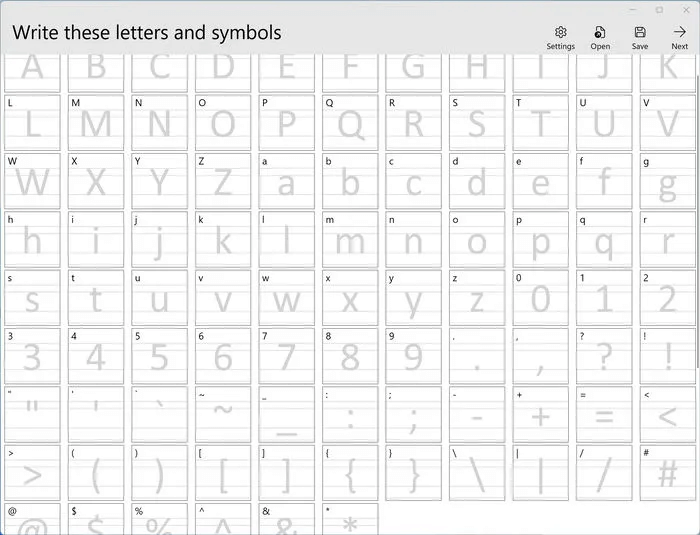Click the letter E cell in top row
The image size is (700, 535).
point(287,73)
